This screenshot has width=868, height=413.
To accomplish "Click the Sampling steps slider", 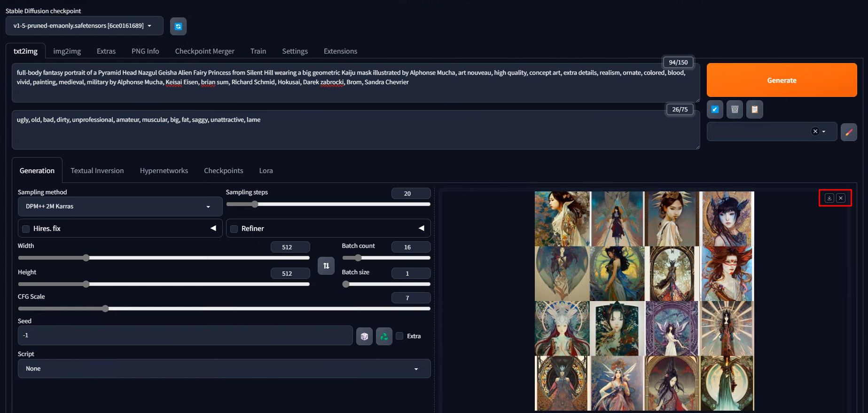I will tap(328, 204).
